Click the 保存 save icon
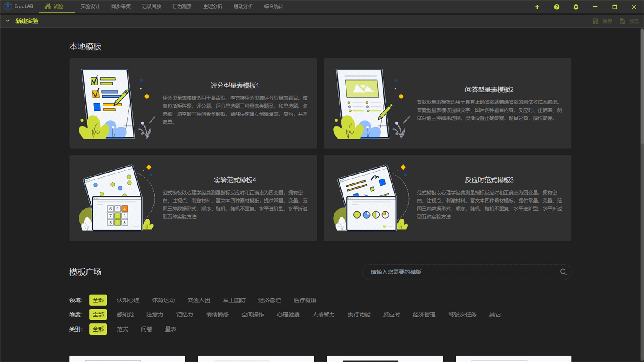The image size is (644, 362). tap(595, 21)
